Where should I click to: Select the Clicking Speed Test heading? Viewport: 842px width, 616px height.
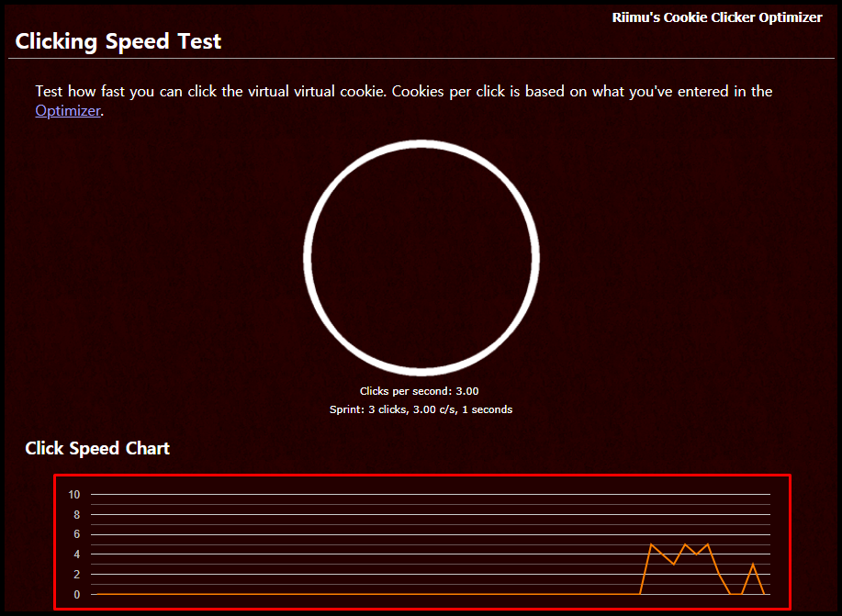(118, 41)
